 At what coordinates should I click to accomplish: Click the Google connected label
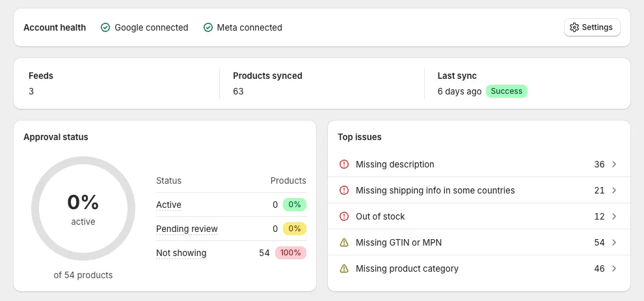(x=151, y=27)
